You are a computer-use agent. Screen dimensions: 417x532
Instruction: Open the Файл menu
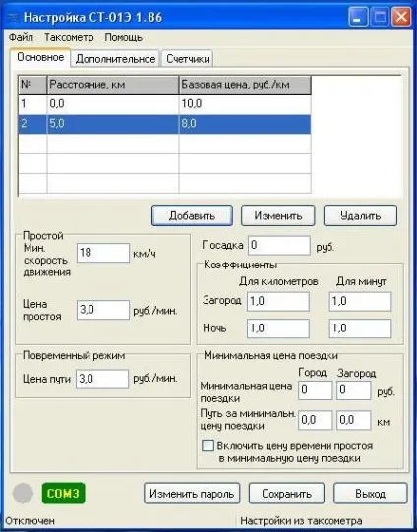pos(21,37)
